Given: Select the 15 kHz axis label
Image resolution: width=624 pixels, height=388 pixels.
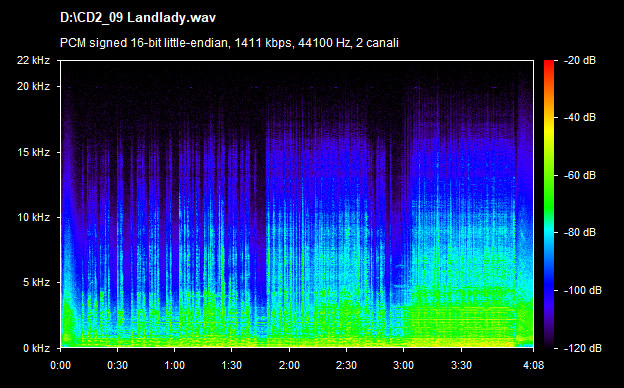Looking at the screenshot, I should (33, 152).
